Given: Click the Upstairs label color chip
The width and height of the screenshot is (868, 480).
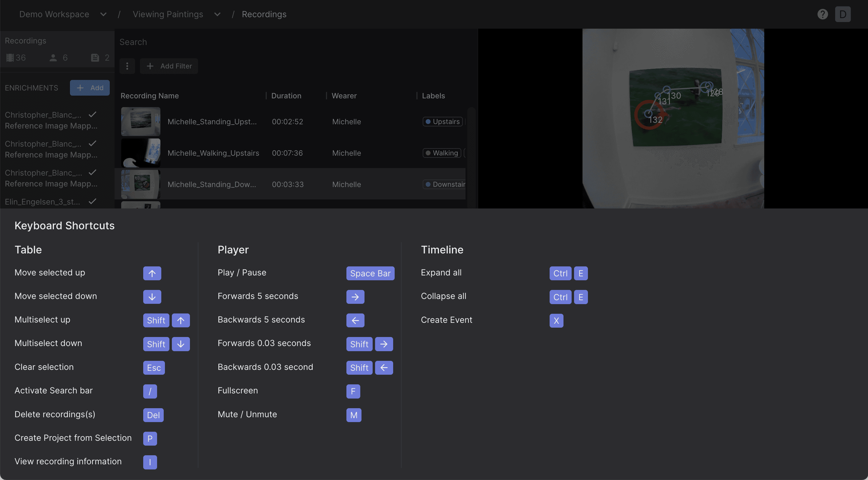Looking at the screenshot, I should 428,122.
